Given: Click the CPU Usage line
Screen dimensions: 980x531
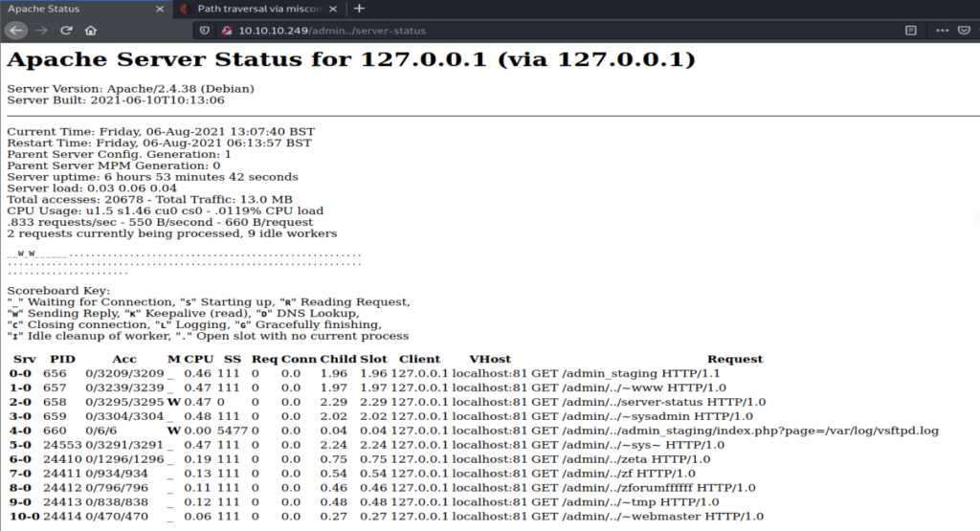Looking at the screenshot, I should click(x=165, y=210).
